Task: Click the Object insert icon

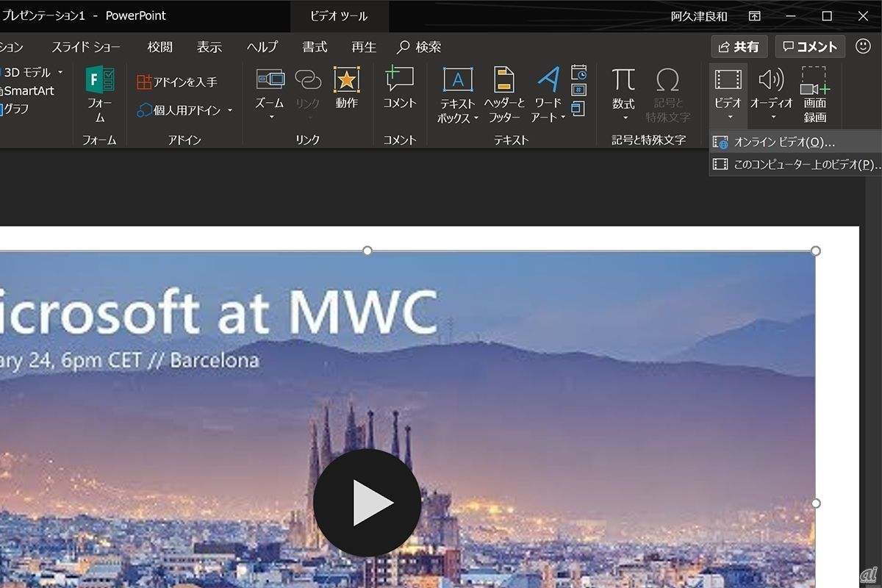Action: click(579, 109)
